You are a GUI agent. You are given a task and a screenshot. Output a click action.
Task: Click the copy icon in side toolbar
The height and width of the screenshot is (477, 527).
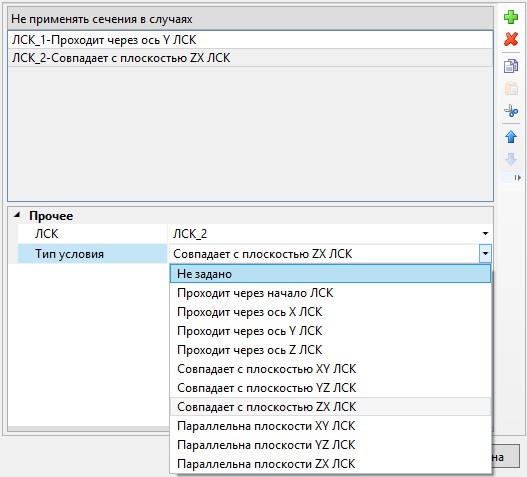coord(511,66)
